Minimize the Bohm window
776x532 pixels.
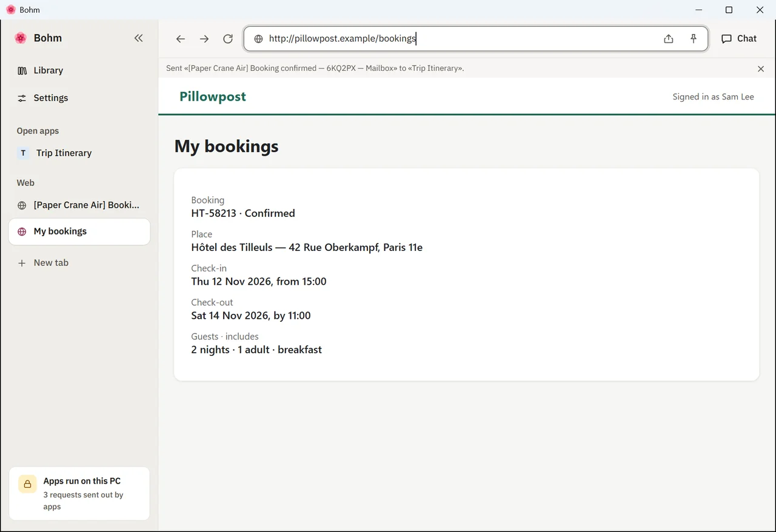[699, 10]
